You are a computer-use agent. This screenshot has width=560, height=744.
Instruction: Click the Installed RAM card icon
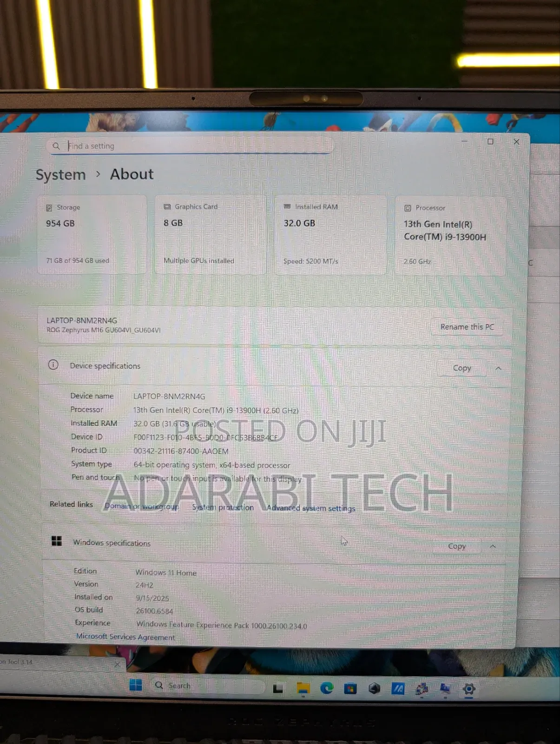287,206
